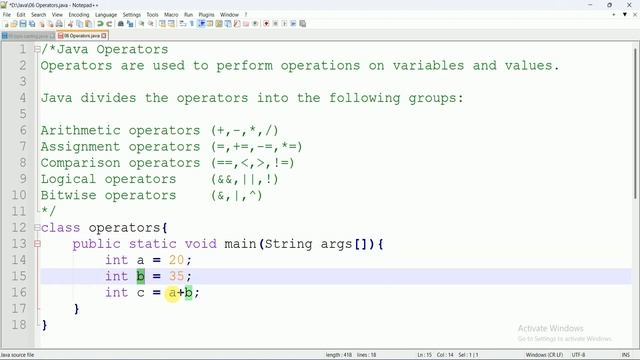640x360 pixels.
Task: Open the Macro menu
Action: (x=171, y=15)
